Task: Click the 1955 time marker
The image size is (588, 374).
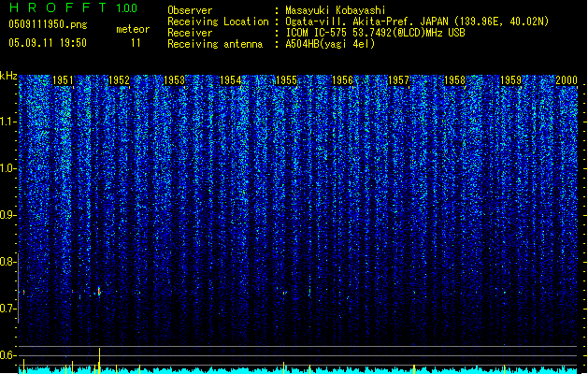Action: coord(286,79)
